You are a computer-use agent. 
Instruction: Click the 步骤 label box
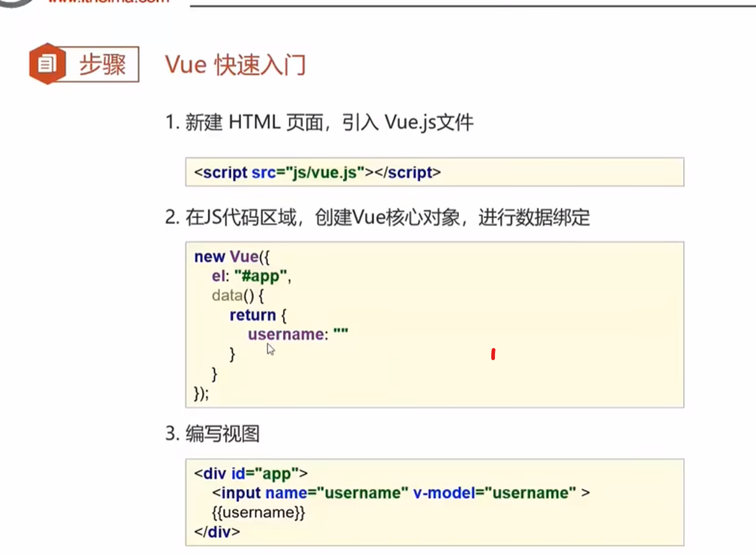pyautogui.click(x=102, y=64)
